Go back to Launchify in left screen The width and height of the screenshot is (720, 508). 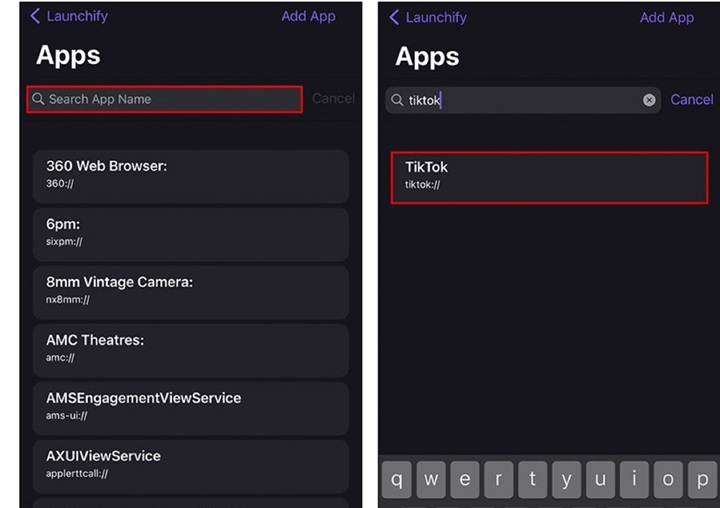pos(69,16)
